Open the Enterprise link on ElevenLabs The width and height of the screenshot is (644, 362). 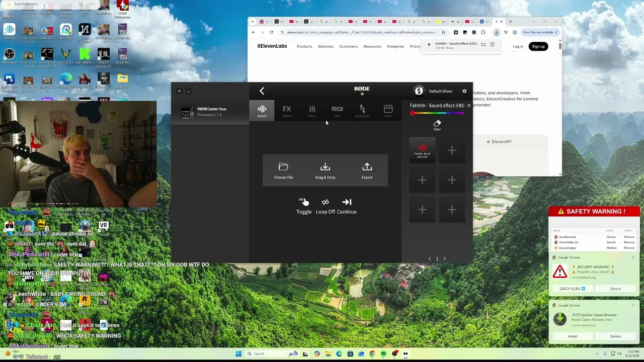click(x=395, y=46)
